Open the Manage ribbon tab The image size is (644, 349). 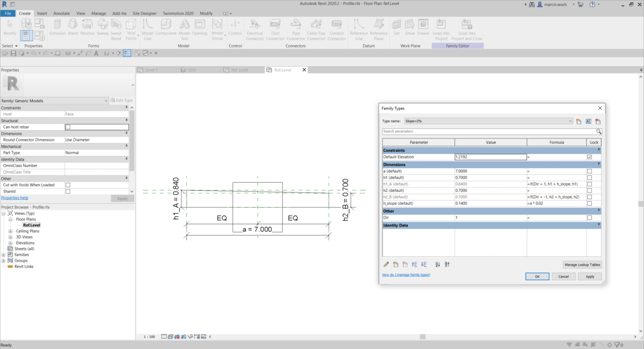pyautogui.click(x=99, y=13)
